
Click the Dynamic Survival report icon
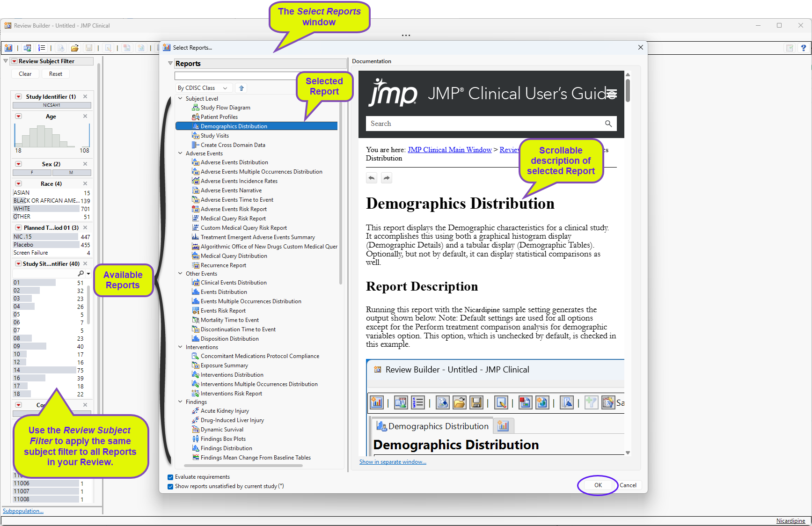196,430
